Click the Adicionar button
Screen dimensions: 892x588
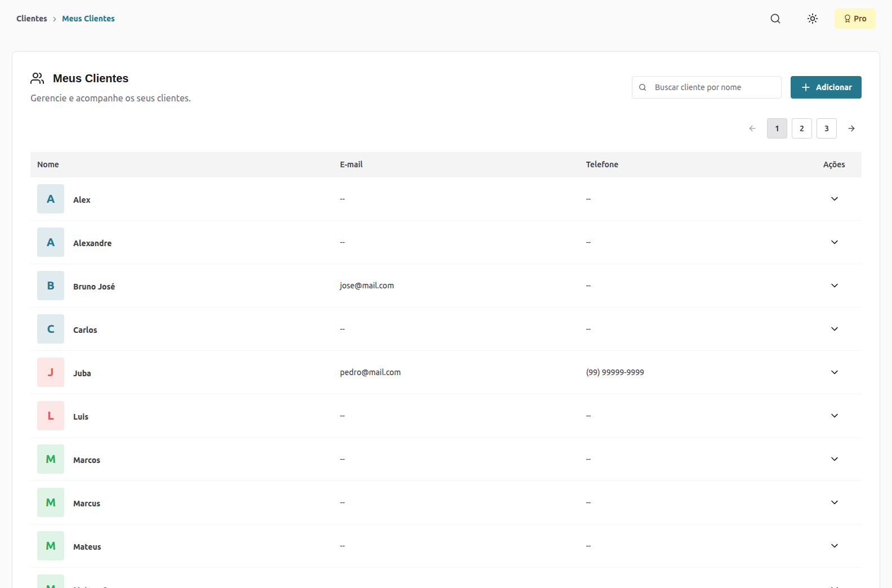click(x=826, y=87)
